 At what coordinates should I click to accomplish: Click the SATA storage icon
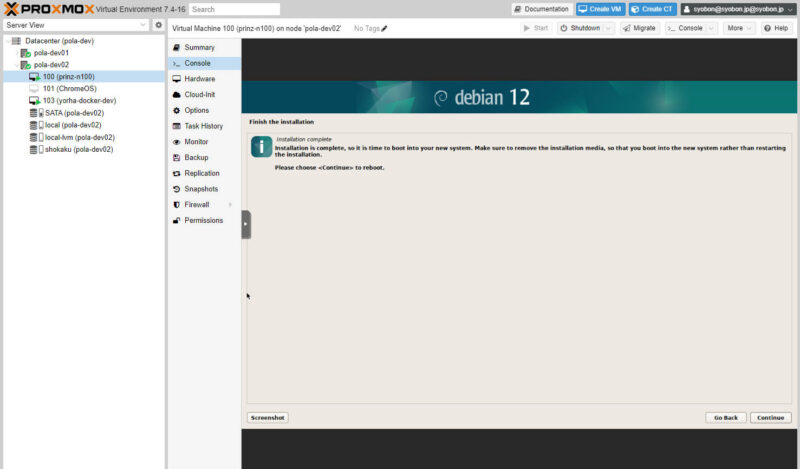(x=36, y=113)
